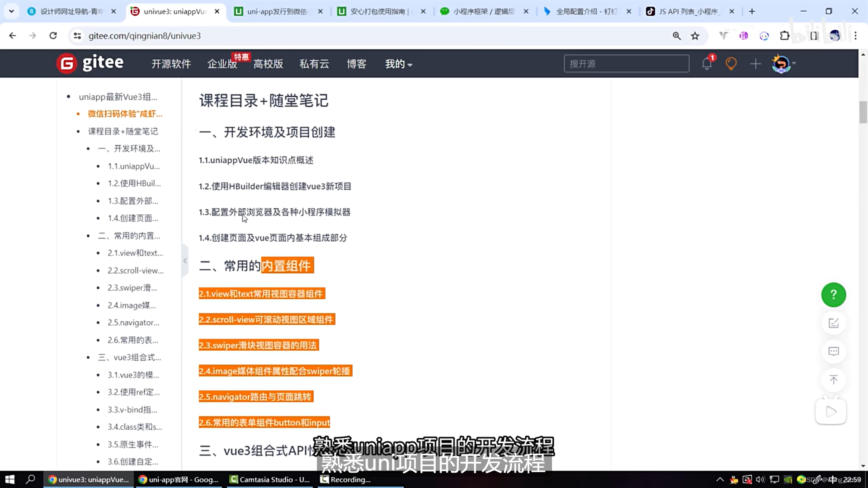Click the feedback edit icon on right side
Viewport: 868px width, 488px height.
pos(834,323)
